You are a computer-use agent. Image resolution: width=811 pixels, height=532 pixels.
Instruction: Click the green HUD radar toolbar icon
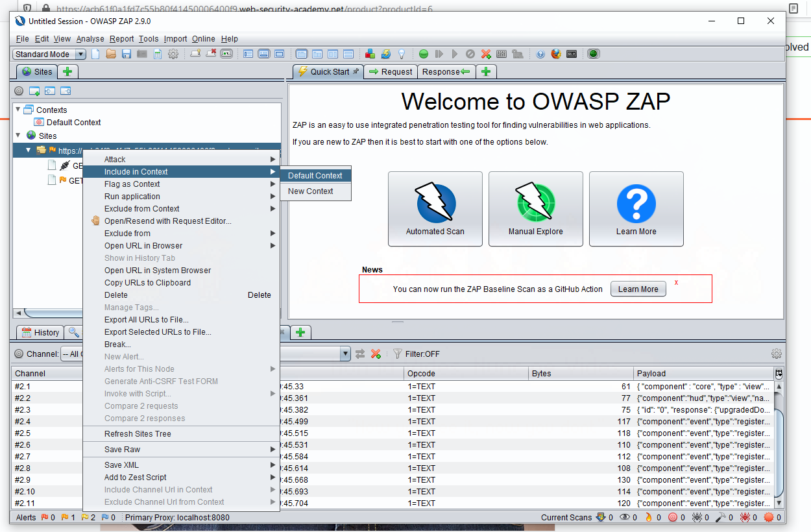pyautogui.click(x=593, y=54)
